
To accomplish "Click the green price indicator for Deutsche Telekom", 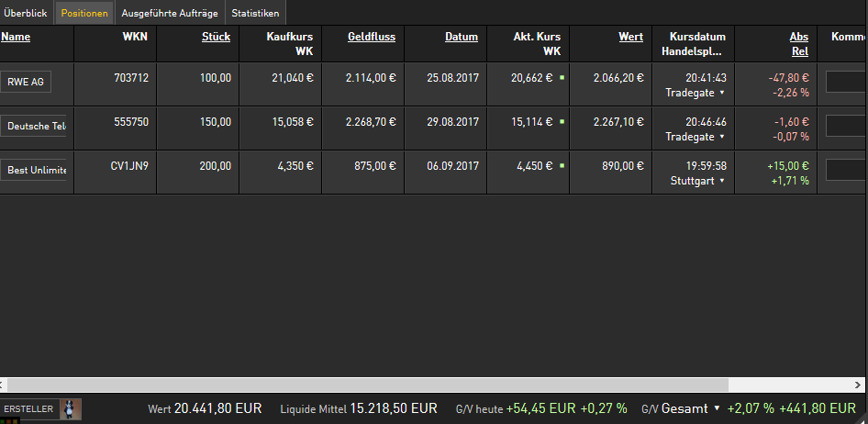I will point(561,122).
